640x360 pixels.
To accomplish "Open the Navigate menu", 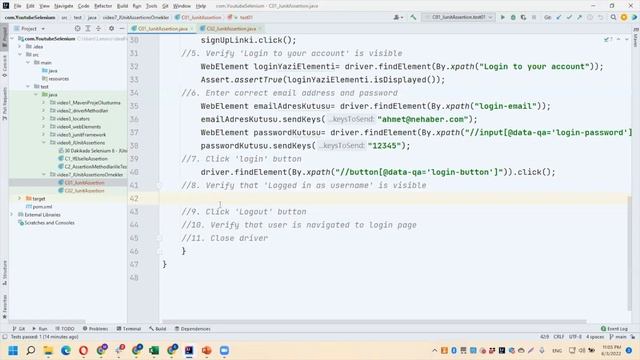I will [64, 6].
